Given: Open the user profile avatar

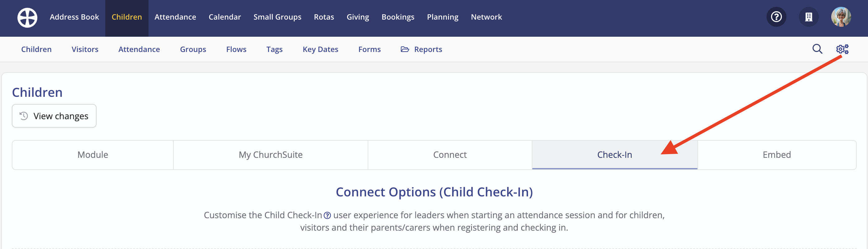Looking at the screenshot, I should pyautogui.click(x=841, y=17).
